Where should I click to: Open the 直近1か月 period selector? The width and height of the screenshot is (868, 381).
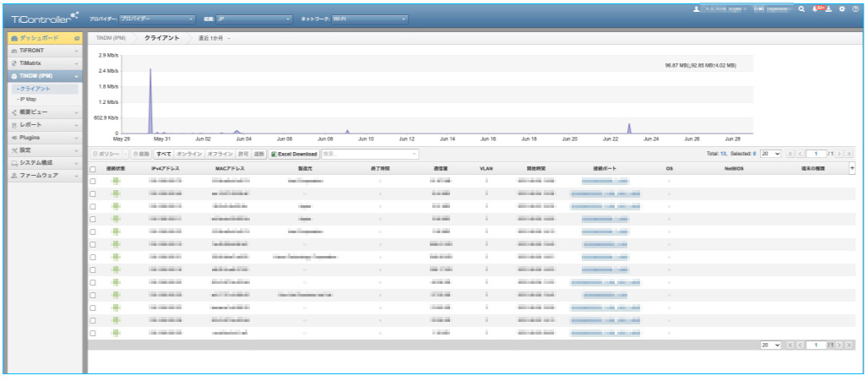click(x=214, y=38)
